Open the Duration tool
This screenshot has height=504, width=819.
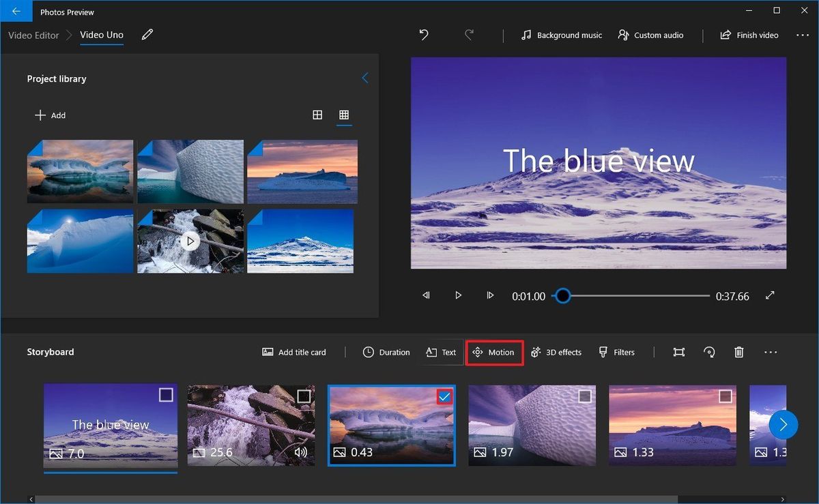tap(386, 352)
